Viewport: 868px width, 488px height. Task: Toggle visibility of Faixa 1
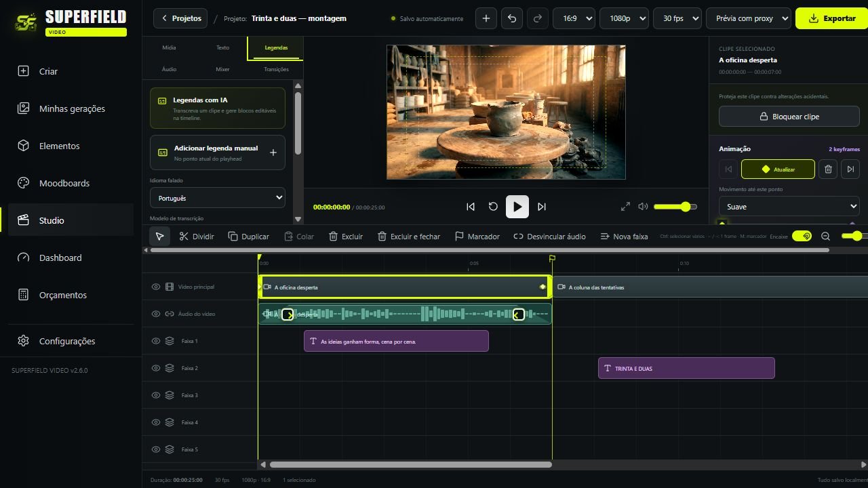(156, 341)
